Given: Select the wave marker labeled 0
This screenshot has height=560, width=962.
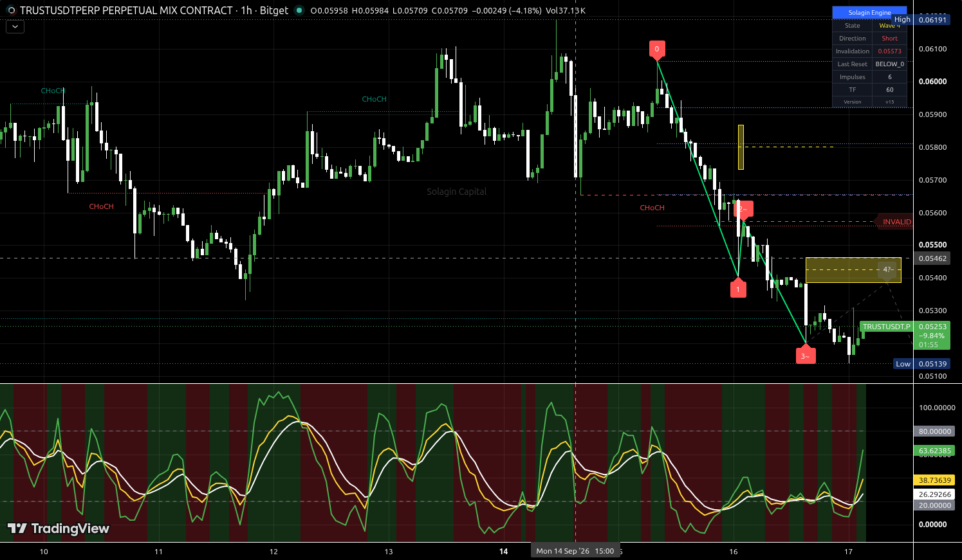Looking at the screenshot, I should (656, 50).
